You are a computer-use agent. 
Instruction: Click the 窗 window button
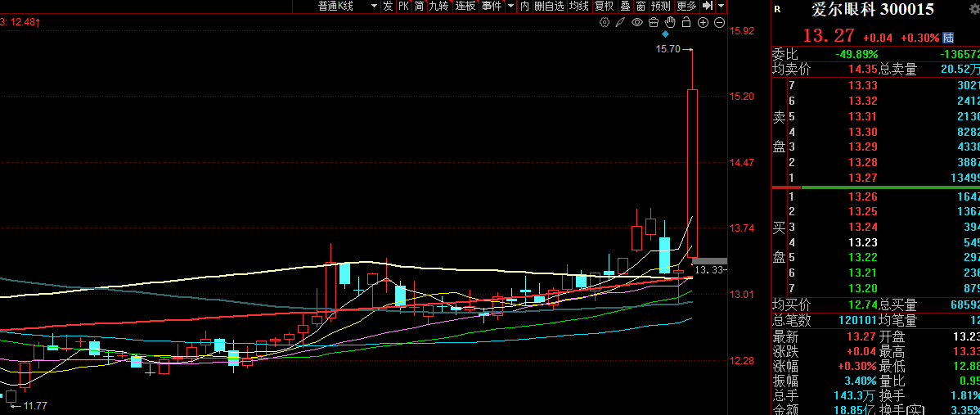641,7
